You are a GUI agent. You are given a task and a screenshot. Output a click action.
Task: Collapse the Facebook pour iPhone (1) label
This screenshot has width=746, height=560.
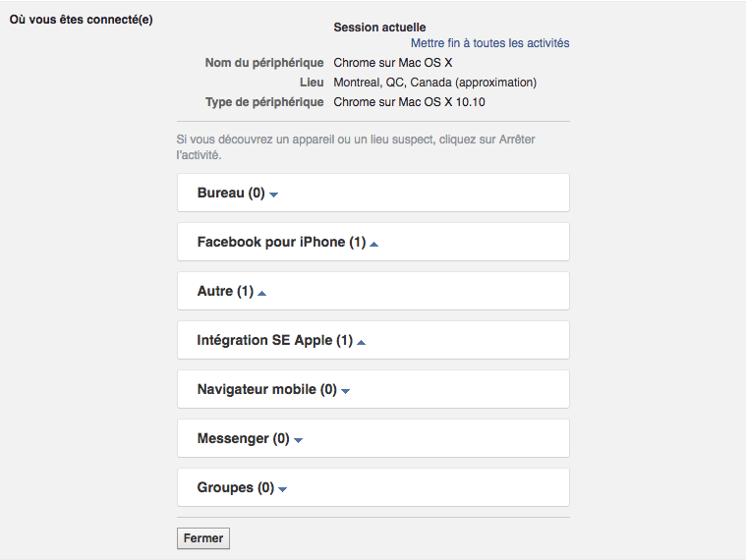tap(280, 243)
